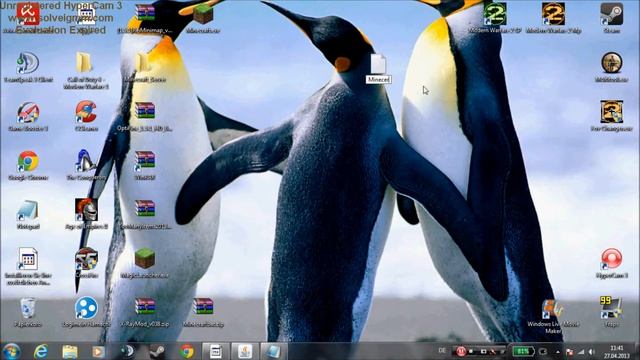Open Internet Explorer from the taskbar
Viewport: 640px width, 360px height.
point(41,351)
